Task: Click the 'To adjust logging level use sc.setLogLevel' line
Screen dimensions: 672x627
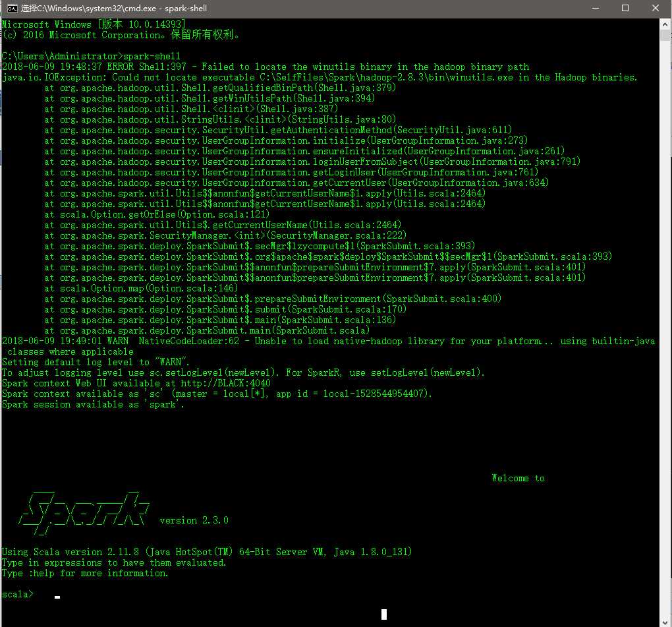Action: [243, 373]
